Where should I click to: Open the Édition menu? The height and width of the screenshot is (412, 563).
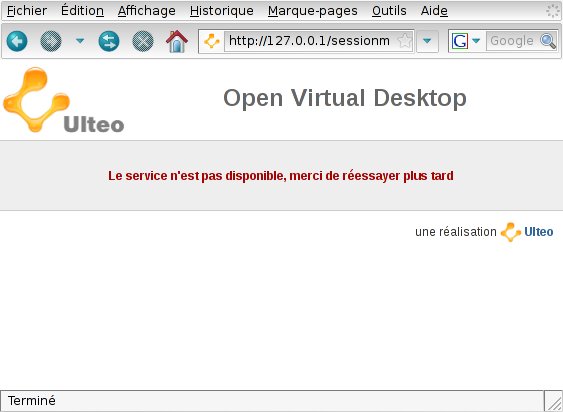pyautogui.click(x=82, y=11)
